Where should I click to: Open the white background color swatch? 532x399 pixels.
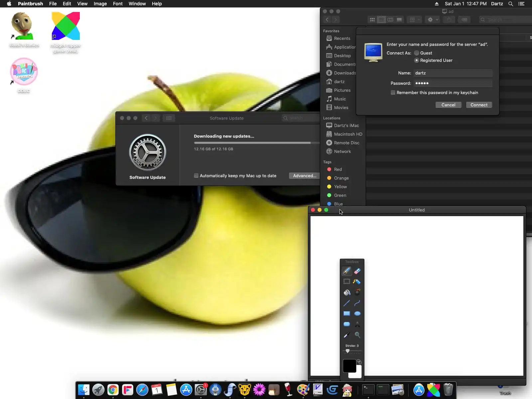coord(358,374)
